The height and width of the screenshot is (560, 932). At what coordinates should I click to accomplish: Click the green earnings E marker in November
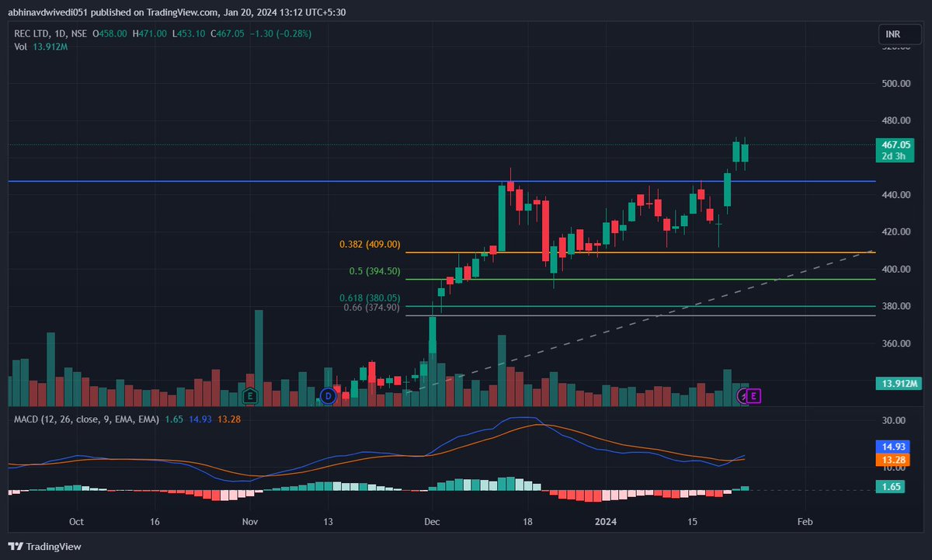coord(249,396)
